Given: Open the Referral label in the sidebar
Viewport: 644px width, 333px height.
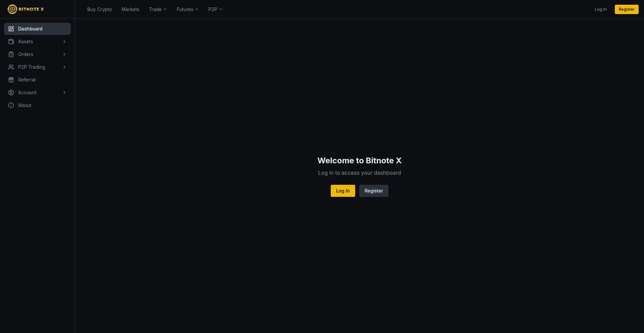Looking at the screenshot, I should coord(27,80).
